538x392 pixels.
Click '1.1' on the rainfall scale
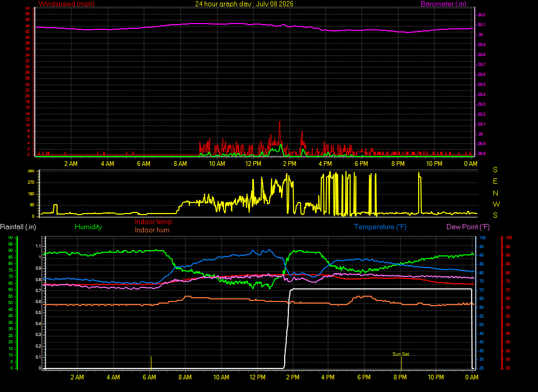click(x=38, y=246)
